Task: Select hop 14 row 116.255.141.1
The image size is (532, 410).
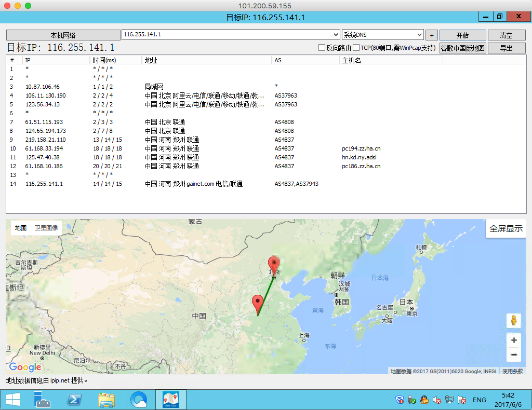Action: pyautogui.click(x=44, y=184)
